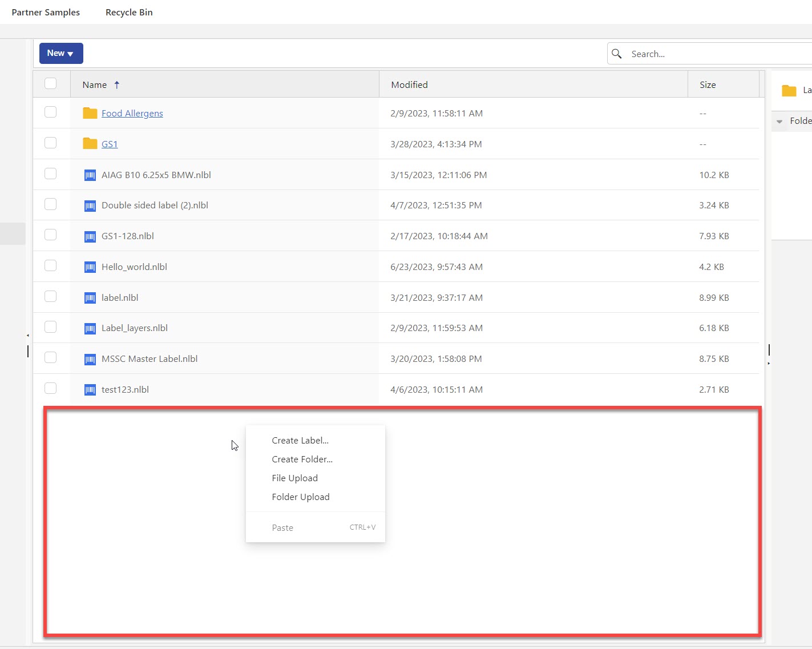Open the GS1 folder link

click(x=110, y=144)
